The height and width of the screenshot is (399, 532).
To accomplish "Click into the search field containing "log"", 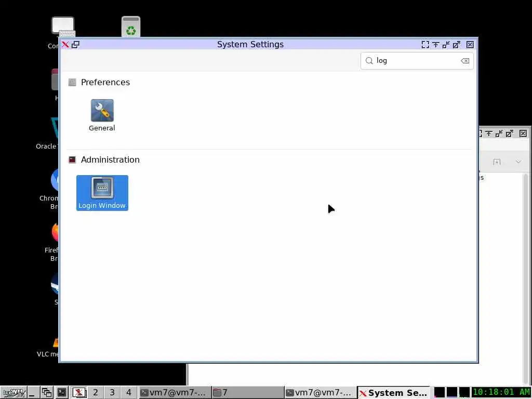I will 417,61.
